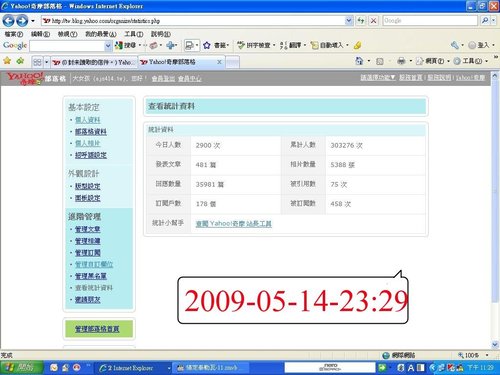Click the 翻譯 translate button

pos(292,45)
